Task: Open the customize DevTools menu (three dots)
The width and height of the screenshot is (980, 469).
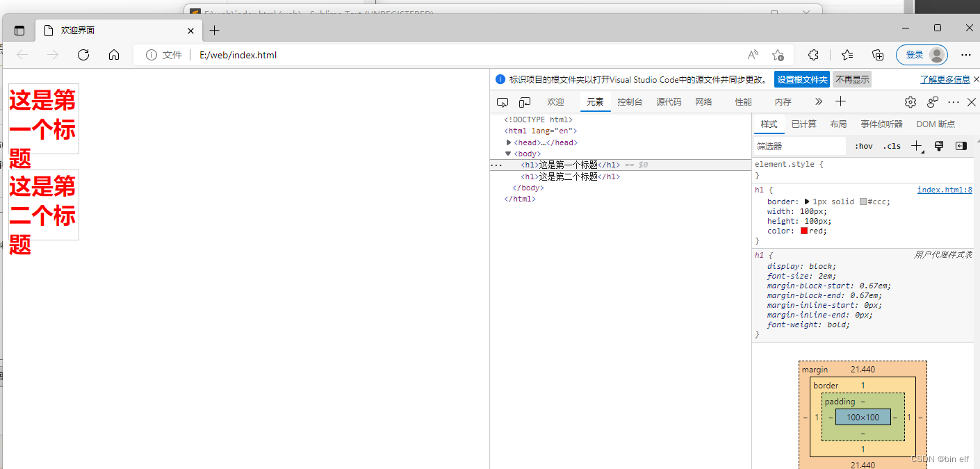Action: [953, 101]
